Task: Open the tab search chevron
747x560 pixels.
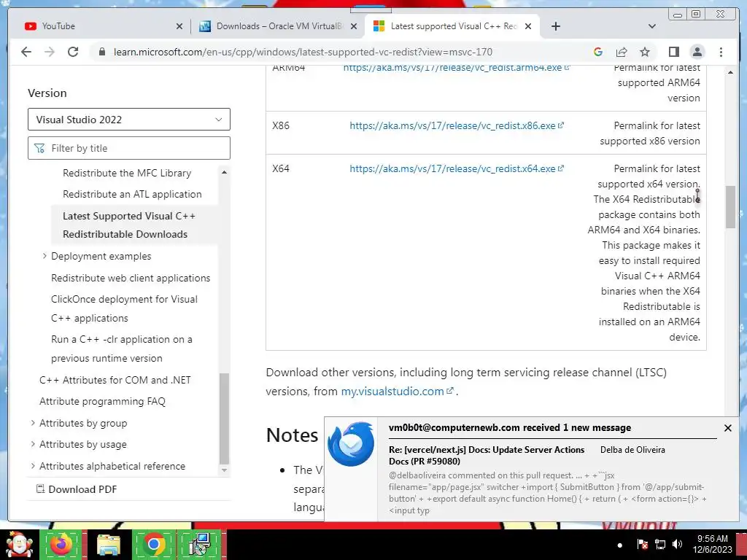Action: (652, 26)
